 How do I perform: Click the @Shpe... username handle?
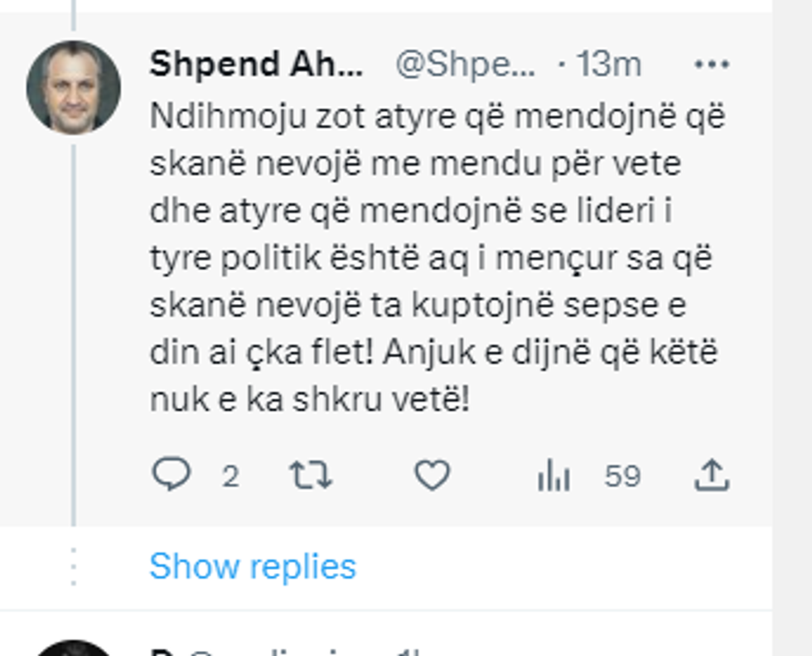point(465,65)
